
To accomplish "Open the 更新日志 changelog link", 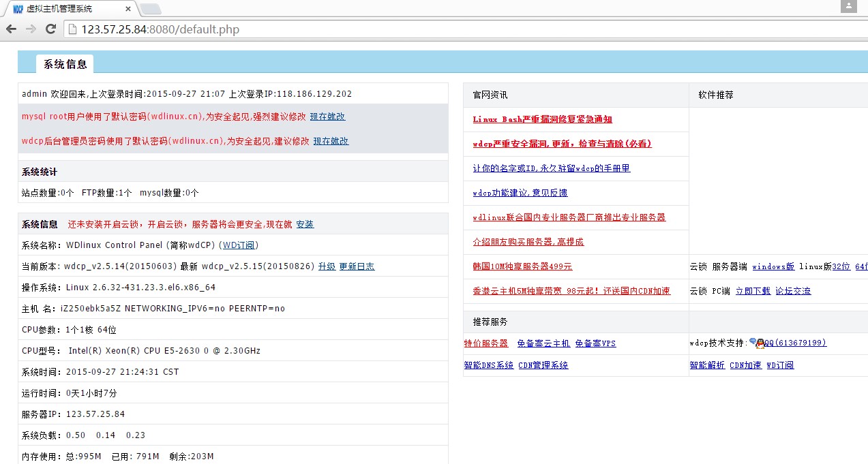I will (357, 266).
